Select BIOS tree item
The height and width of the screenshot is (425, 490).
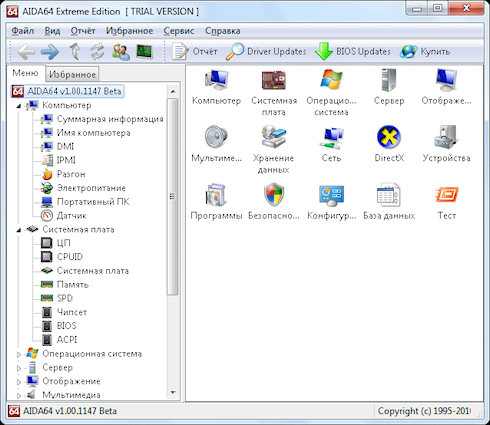tap(59, 326)
